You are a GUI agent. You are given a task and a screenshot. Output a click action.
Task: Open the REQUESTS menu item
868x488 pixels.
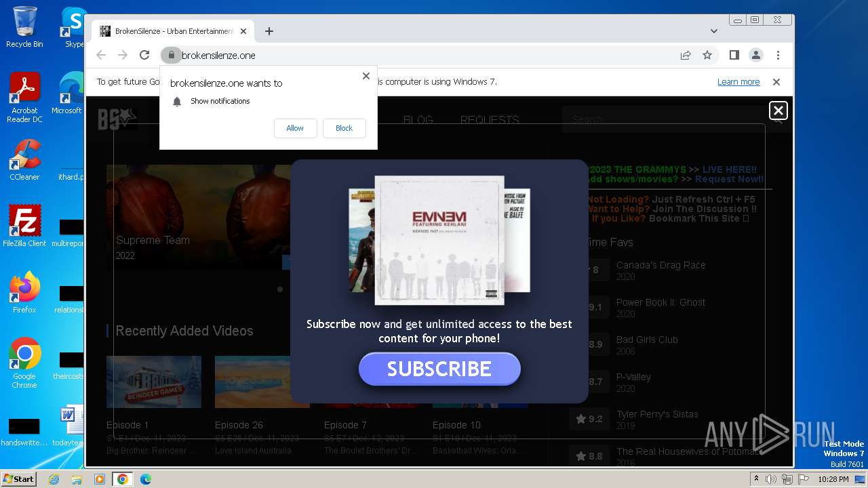[x=490, y=120]
